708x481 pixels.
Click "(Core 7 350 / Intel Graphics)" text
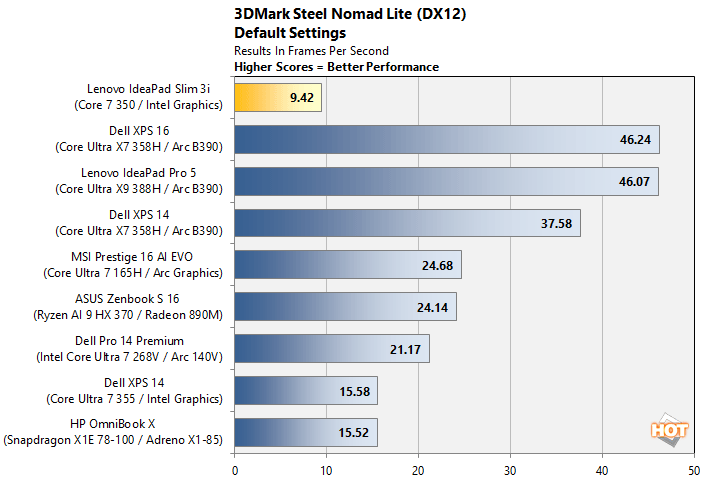pos(149,105)
